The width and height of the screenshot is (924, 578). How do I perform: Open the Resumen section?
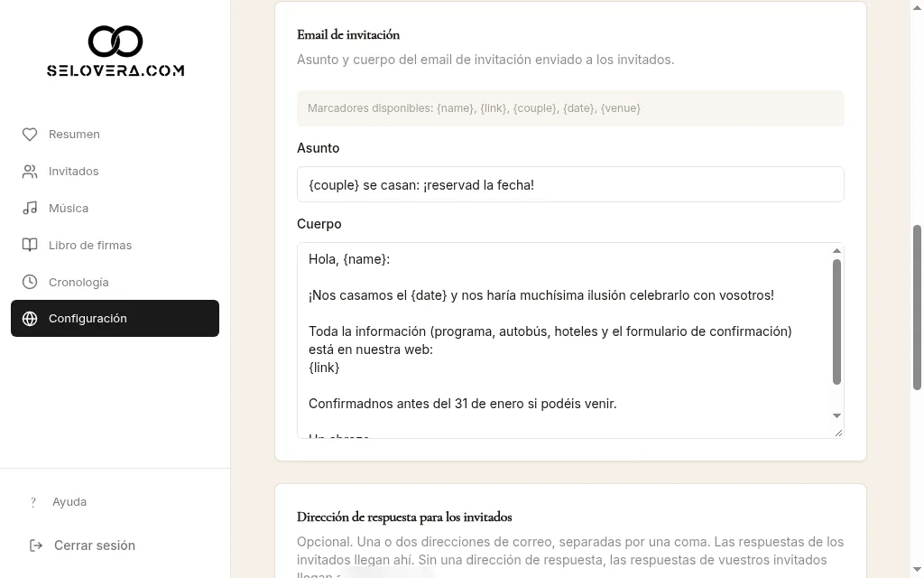115,135
